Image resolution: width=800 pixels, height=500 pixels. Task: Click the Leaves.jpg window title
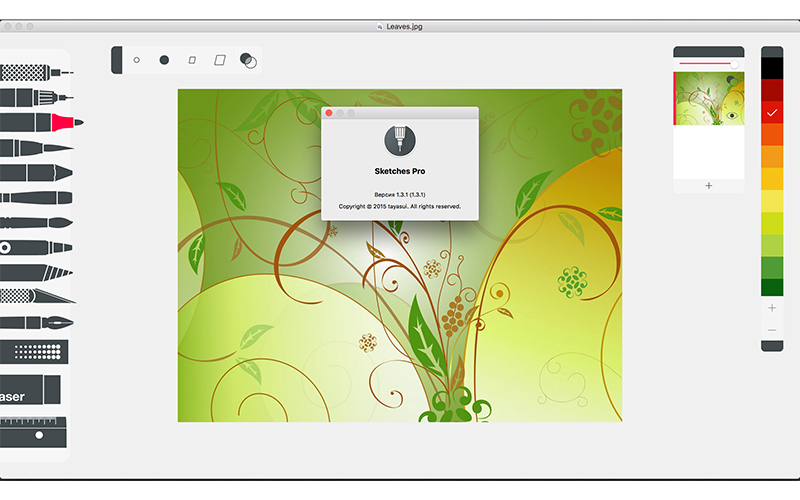[x=404, y=27]
